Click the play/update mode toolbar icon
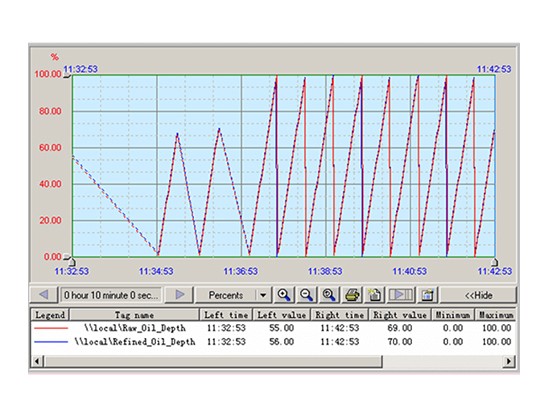 coord(401,295)
